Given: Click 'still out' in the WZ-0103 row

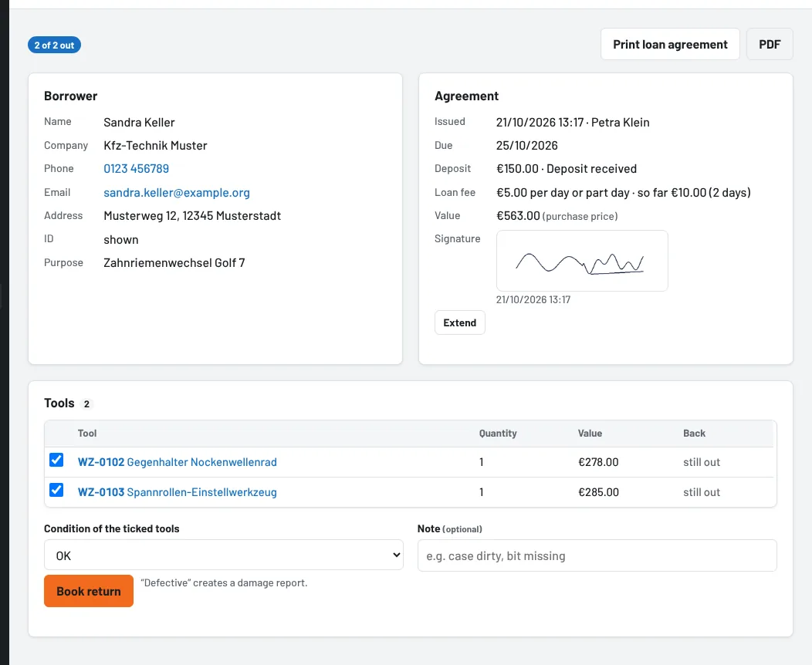Looking at the screenshot, I should [702, 492].
